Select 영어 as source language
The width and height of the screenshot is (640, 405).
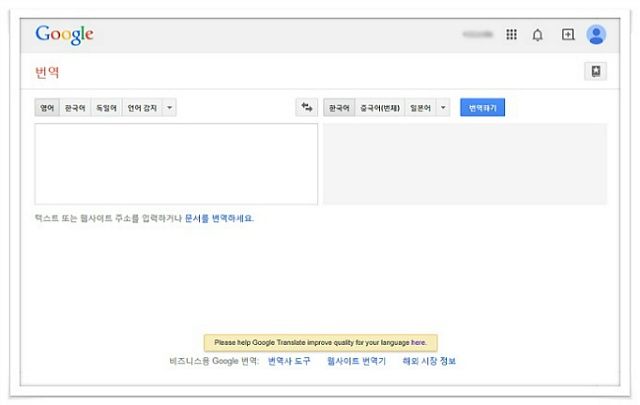click(x=47, y=108)
